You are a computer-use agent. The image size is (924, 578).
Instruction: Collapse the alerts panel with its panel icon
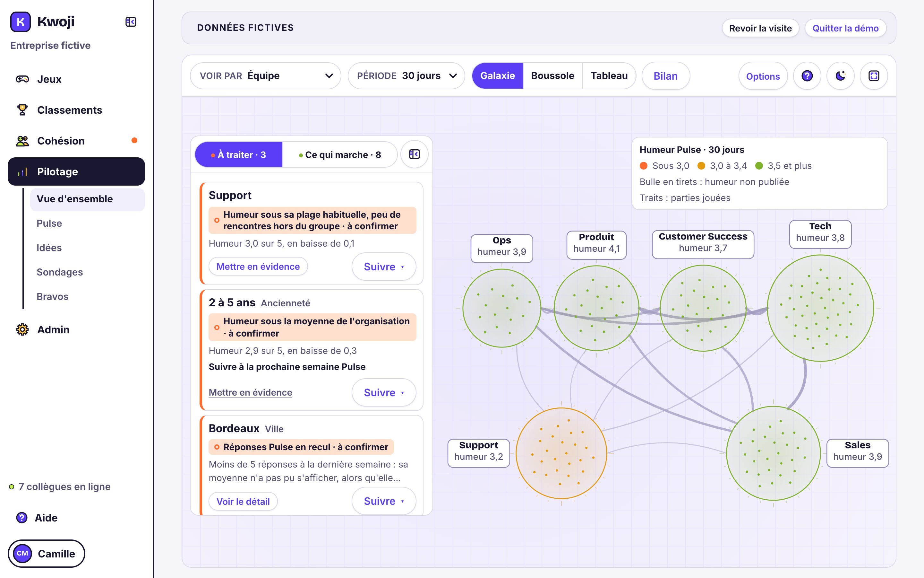coord(414,154)
